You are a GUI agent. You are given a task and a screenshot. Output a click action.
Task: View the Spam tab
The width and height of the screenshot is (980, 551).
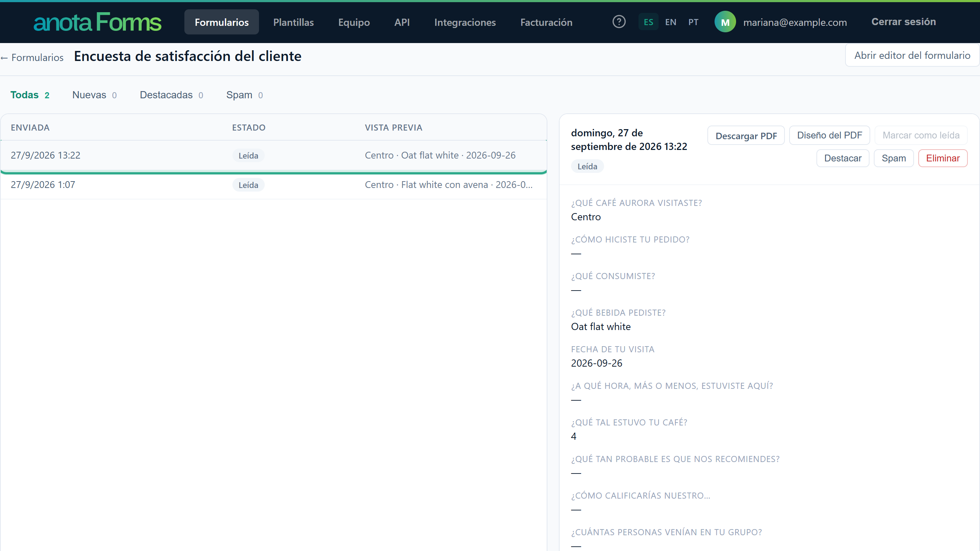(x=244, y=95)
